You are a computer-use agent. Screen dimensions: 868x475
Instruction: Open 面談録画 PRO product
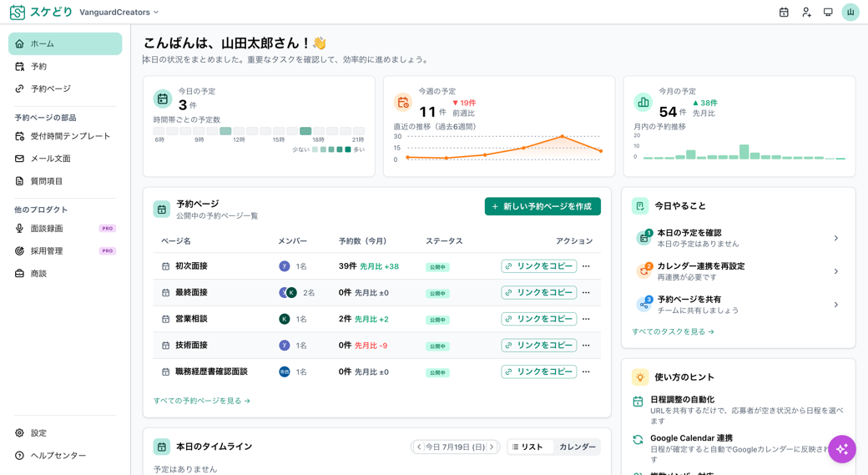point(65,228)
